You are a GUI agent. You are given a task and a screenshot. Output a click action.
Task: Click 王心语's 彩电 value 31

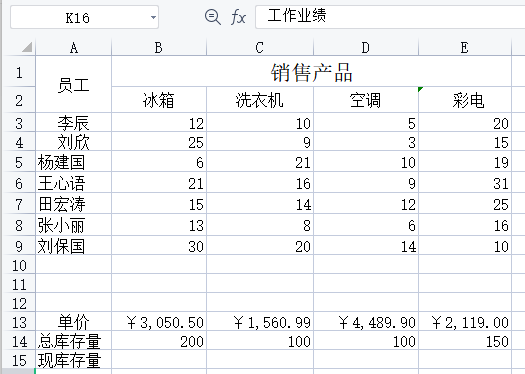465,182
